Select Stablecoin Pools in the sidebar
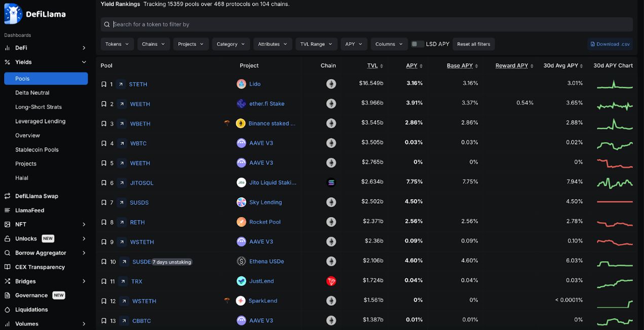The width and height of the screenshot is (644, 330). coord(37,150)
